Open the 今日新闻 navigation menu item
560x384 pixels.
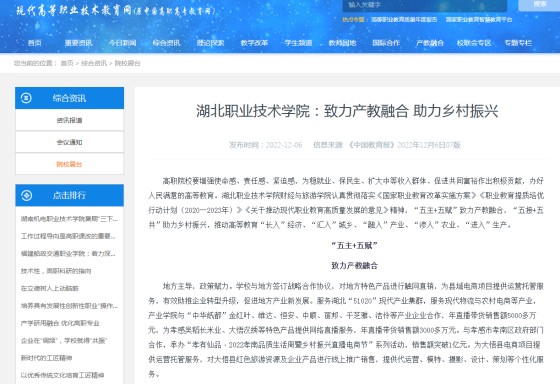(x=122, y=43)
